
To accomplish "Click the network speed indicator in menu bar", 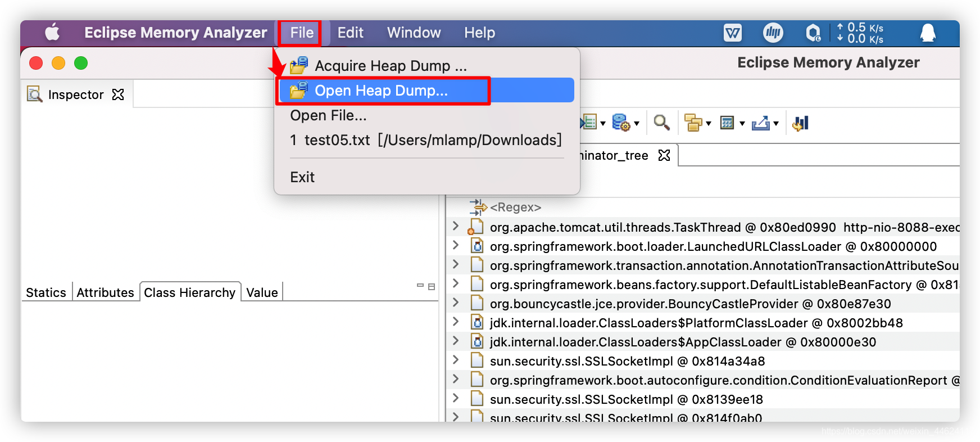I will (860, 33).
